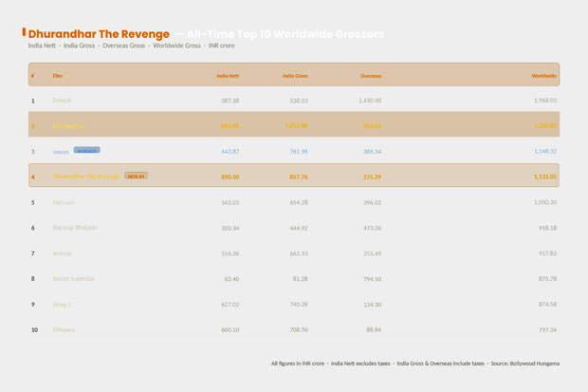
Task: Click the 'All-Time Top 10 Worldwide Grossers' heading
Action: 285,34
